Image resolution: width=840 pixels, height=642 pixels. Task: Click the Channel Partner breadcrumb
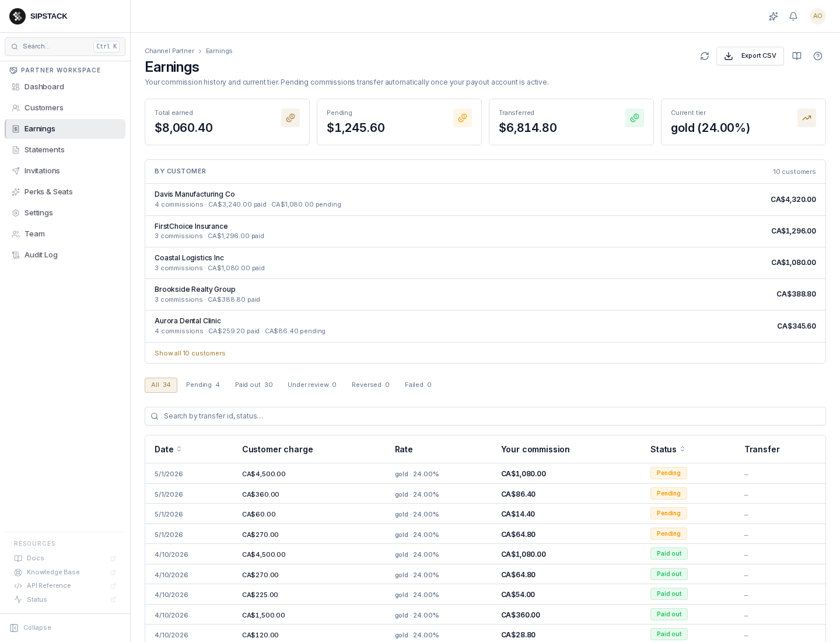pyautogui.click(x=169, y=51)
